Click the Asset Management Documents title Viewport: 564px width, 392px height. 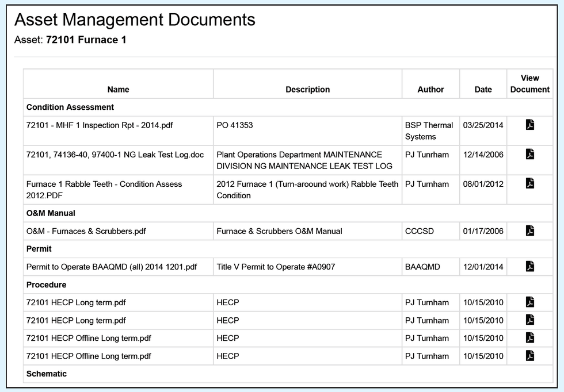coord(135,20)
